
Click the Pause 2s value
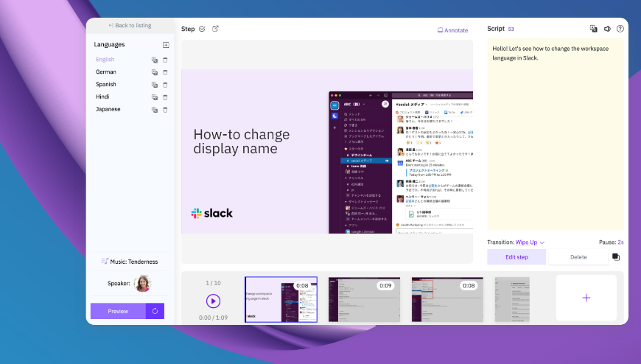coord(620,242)
